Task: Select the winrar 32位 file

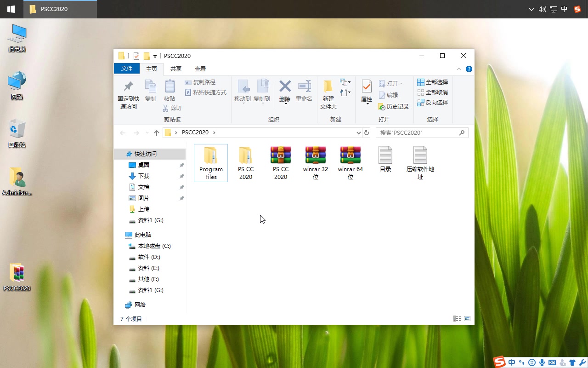Action: click(316, 163)
